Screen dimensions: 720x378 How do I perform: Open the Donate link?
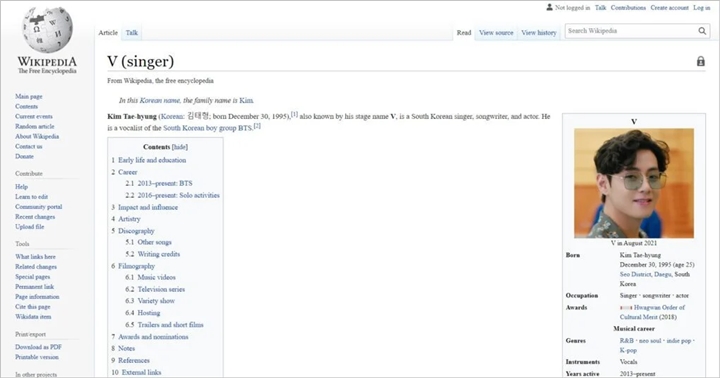click(24, 157)
